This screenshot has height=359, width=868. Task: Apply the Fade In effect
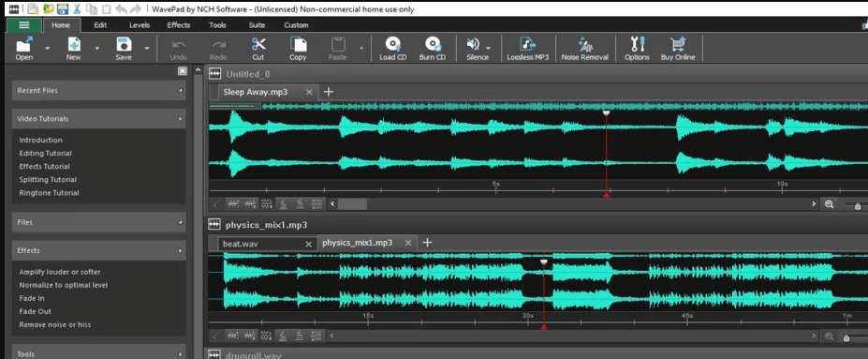32,298
